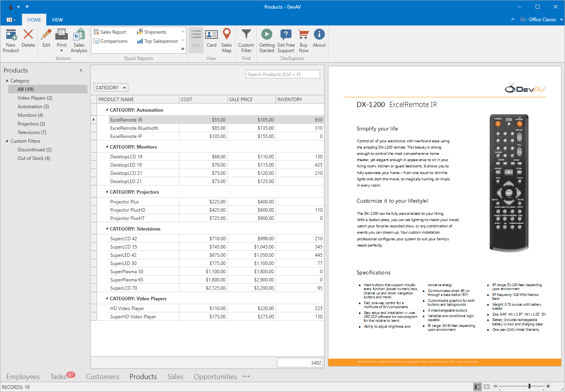Collapse the Custom Filters tree node
Viewport: 565px width, 392px height.
coord(7,141)
